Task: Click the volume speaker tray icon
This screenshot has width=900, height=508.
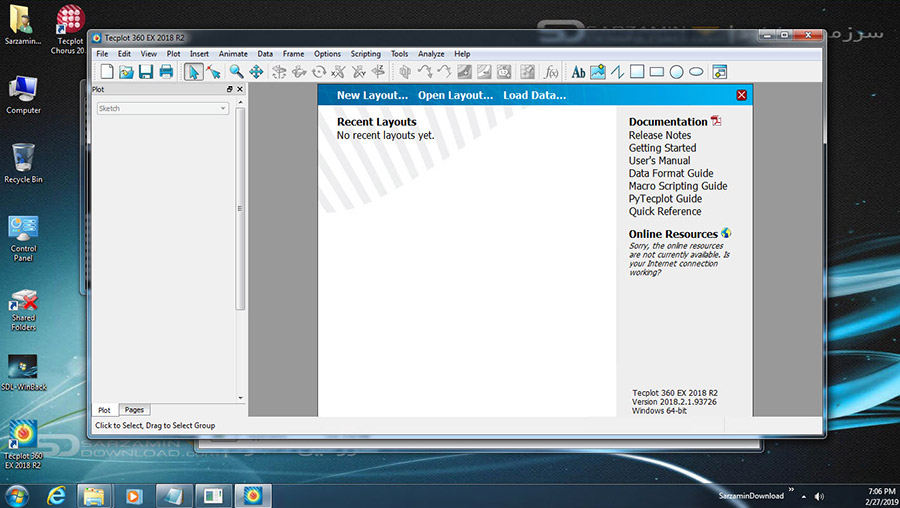Action: pyautogui.click(x=819, y=497)
